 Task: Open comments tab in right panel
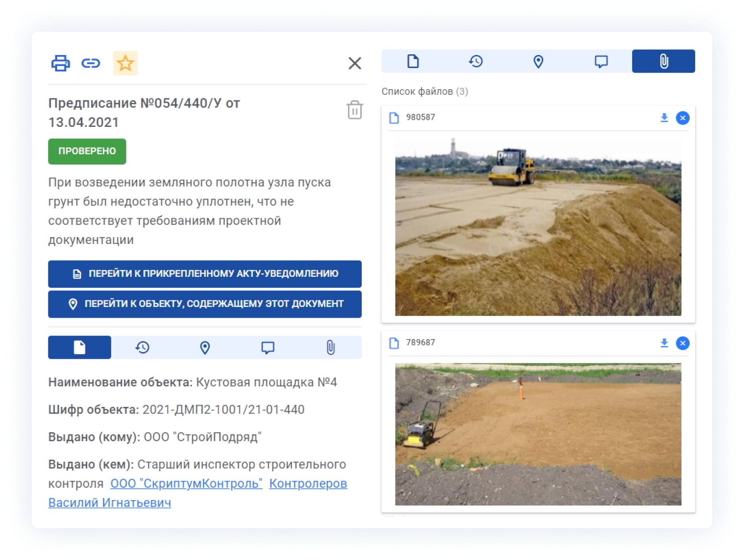point(601,61)
